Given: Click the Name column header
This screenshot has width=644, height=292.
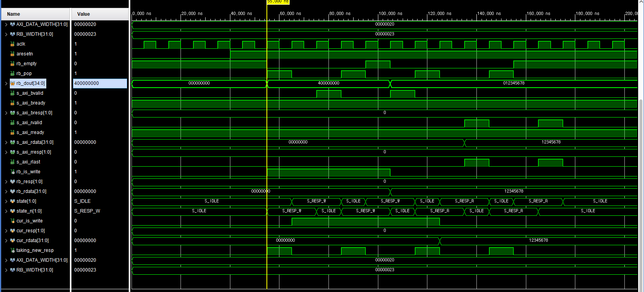Looking at the screenshot, I should (35, 14).
